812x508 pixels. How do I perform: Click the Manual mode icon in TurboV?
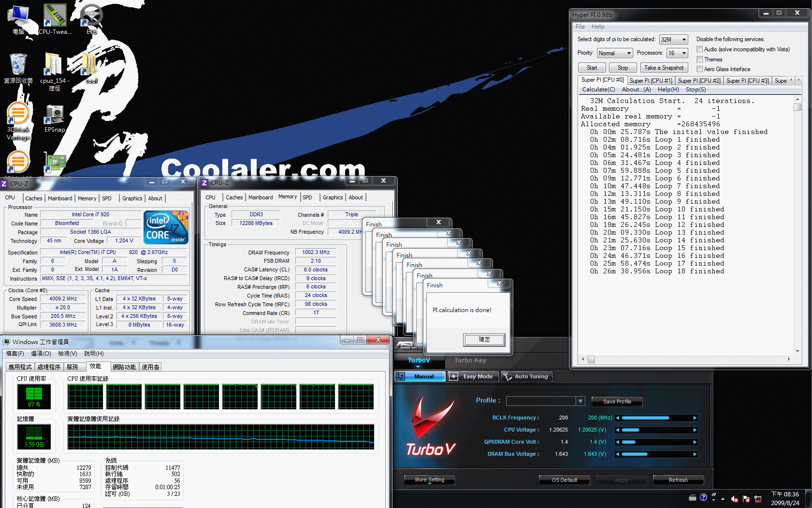tap(400, 376)
